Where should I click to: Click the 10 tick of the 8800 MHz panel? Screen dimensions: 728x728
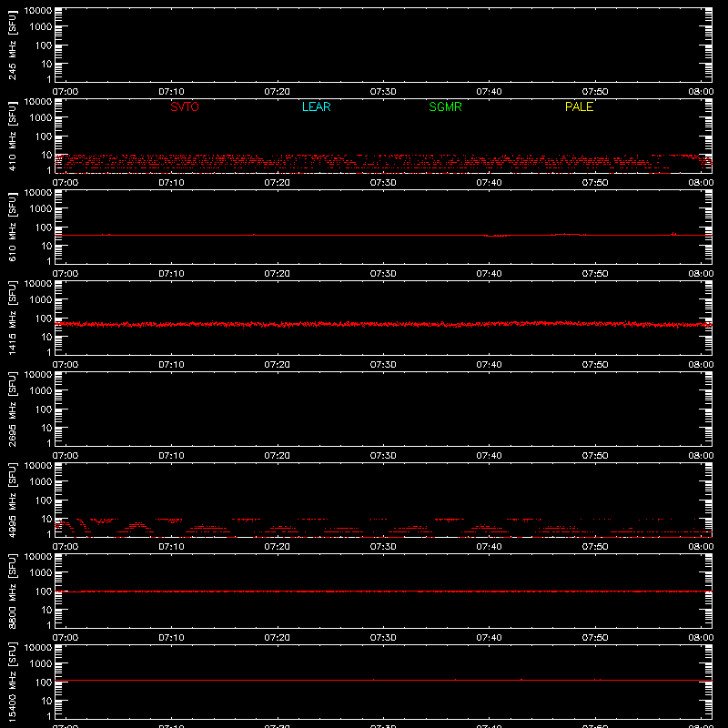pos(46,610)
